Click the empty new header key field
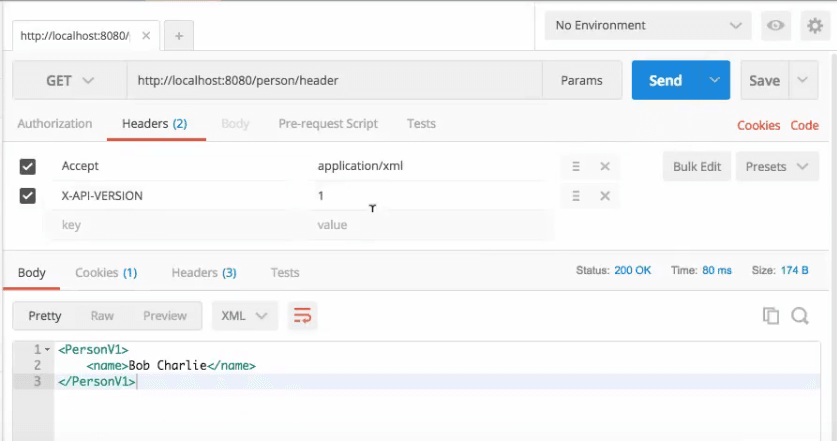Viewport: 837px width, 441px height. 174,225
